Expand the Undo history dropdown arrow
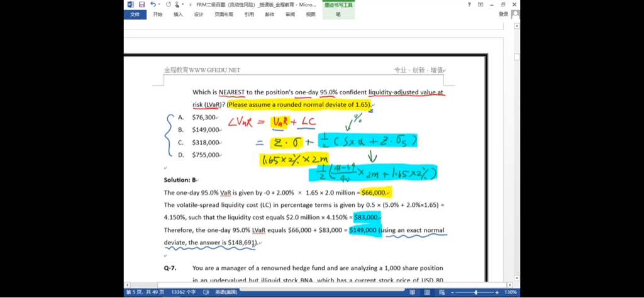644x298 pixels. click(160, 4)
